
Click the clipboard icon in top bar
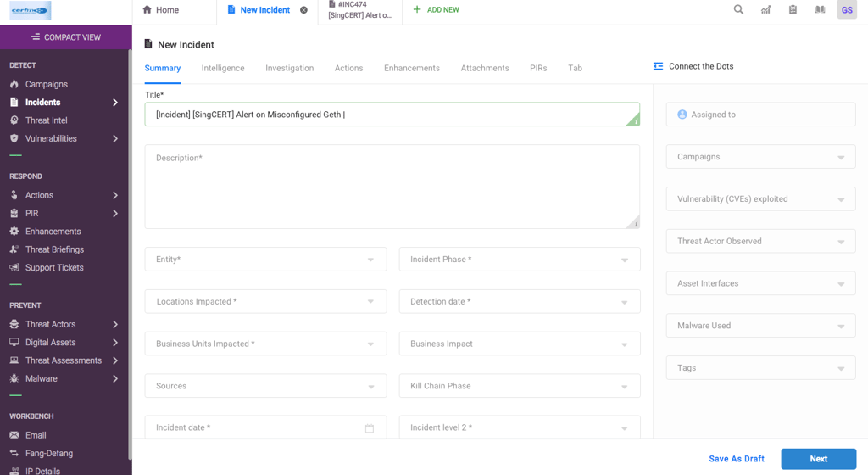point(793,9)
